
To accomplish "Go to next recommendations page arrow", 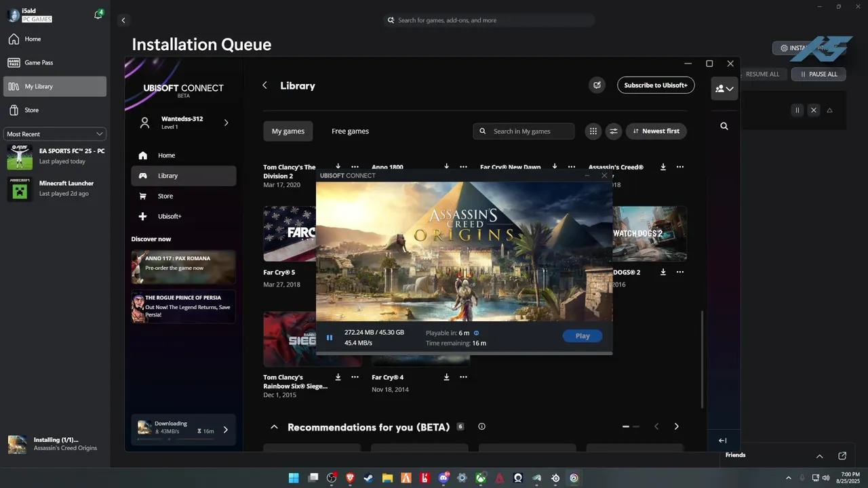I will (x=676, y=426).
